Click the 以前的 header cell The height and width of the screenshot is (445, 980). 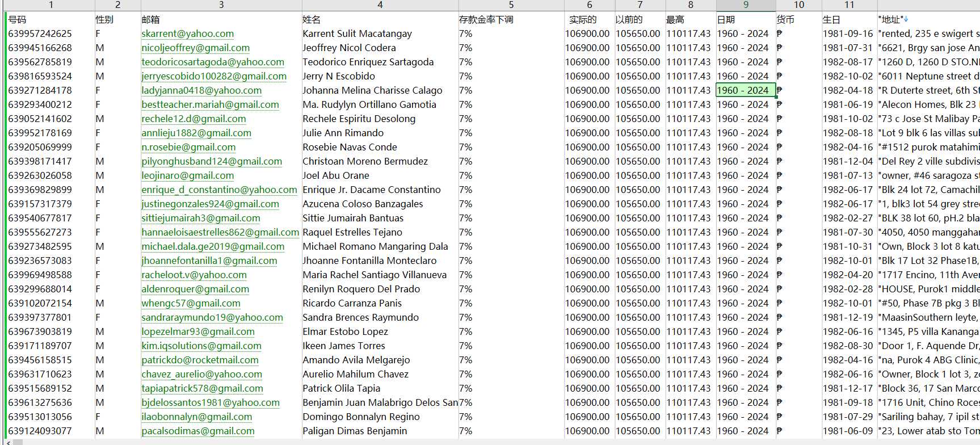tap(640, 19)
